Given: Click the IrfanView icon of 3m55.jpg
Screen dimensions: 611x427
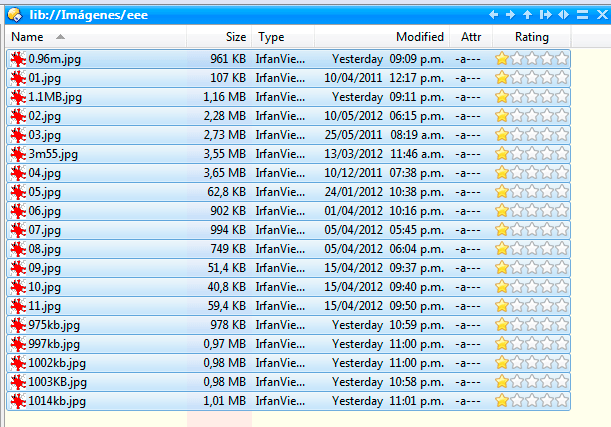Looking at the screenshot, I should click(17, 154).
